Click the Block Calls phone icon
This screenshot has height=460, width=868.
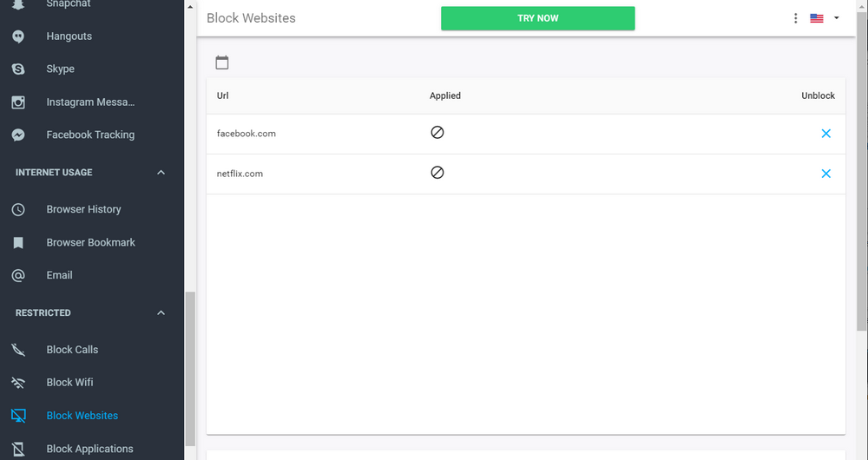pyautogui.click(x=18, y=350)
